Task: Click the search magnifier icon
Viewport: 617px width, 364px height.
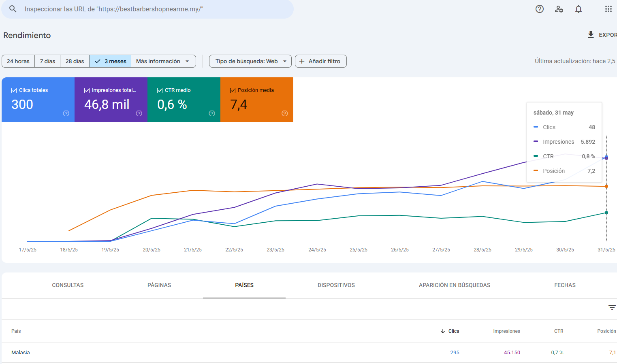Action: point(13,9)
